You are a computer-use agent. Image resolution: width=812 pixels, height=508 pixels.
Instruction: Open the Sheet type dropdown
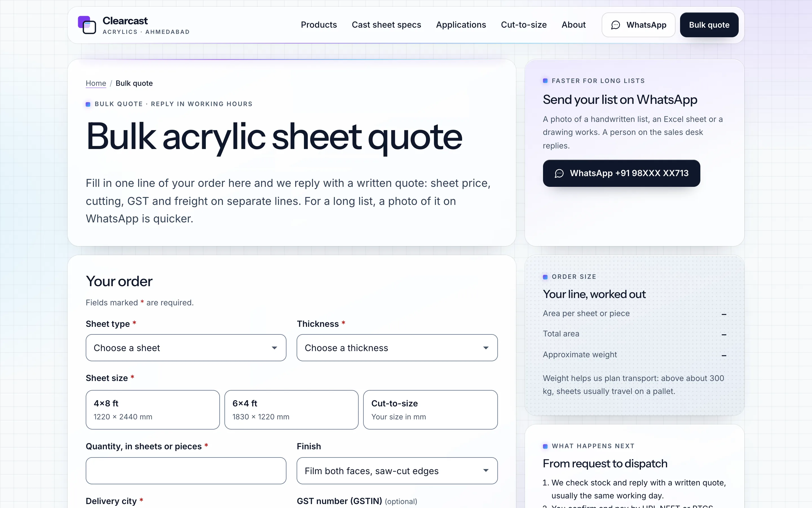click(186, 348)
